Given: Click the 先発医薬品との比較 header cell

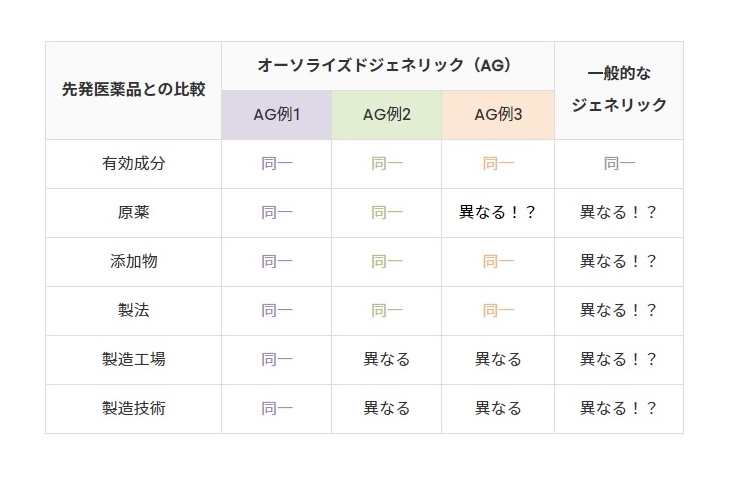Looking at the screenshot, I should click(x=133, y=89).
